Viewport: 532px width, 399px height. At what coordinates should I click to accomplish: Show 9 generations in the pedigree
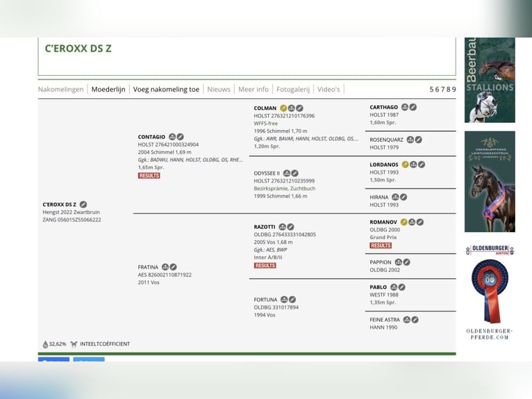click(x=454, y=90)
